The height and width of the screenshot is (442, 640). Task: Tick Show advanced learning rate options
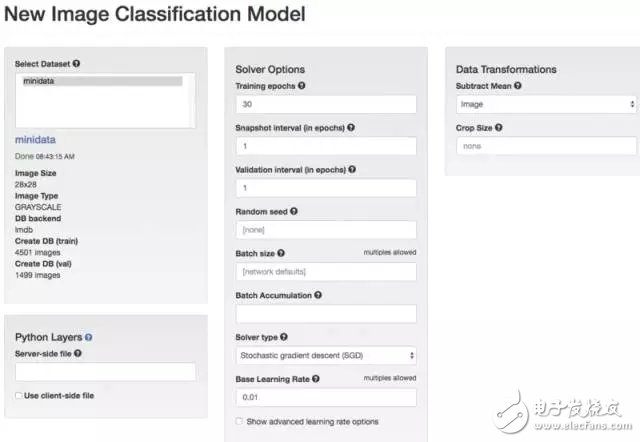(x=239, y=422)
